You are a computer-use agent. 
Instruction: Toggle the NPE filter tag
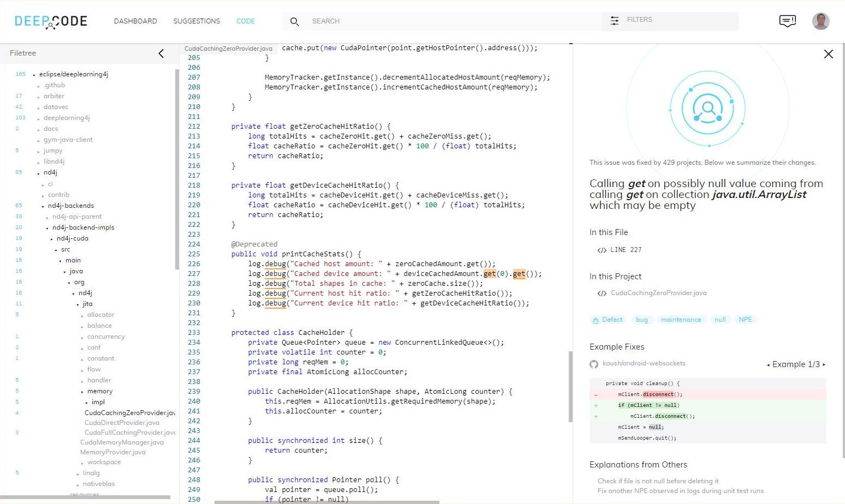[745, 320]
